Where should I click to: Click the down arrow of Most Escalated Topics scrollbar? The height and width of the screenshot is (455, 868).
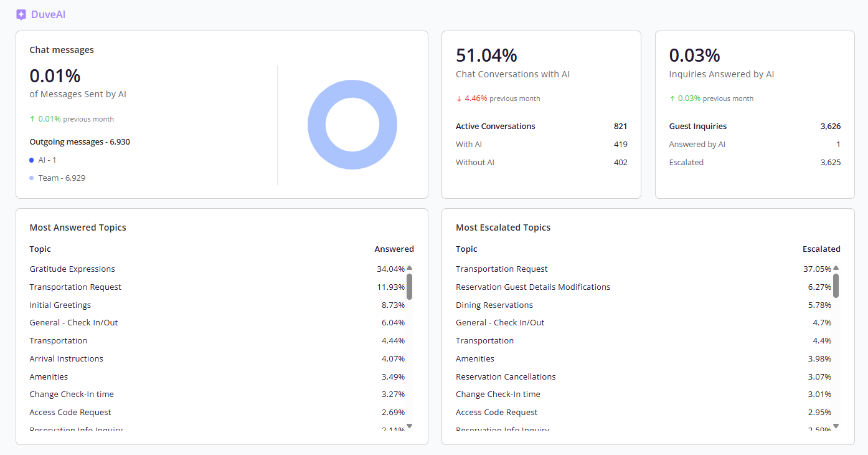(836, 426)
